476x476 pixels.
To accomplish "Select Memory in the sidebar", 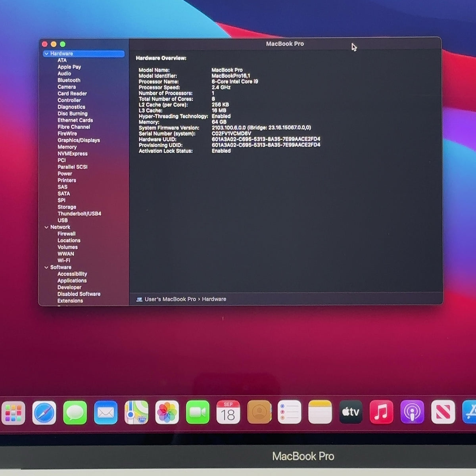I will click(67, 147).
